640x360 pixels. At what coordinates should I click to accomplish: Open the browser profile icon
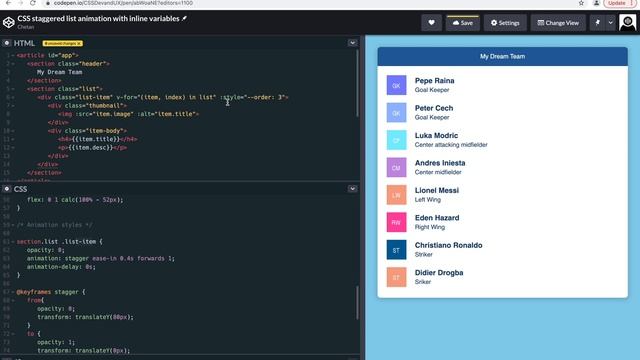point(596,3)
